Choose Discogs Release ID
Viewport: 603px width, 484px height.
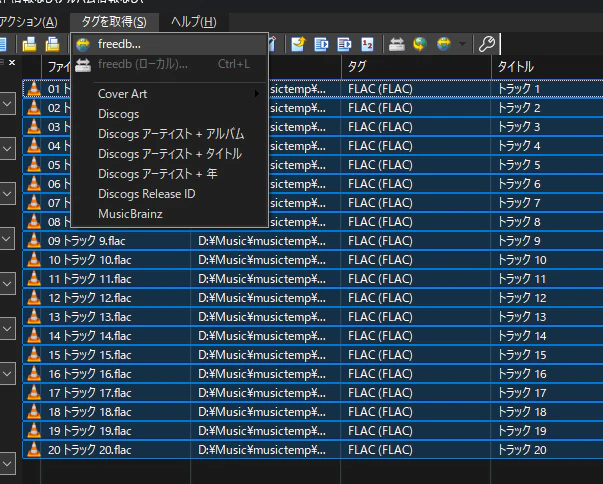[170, 194]
